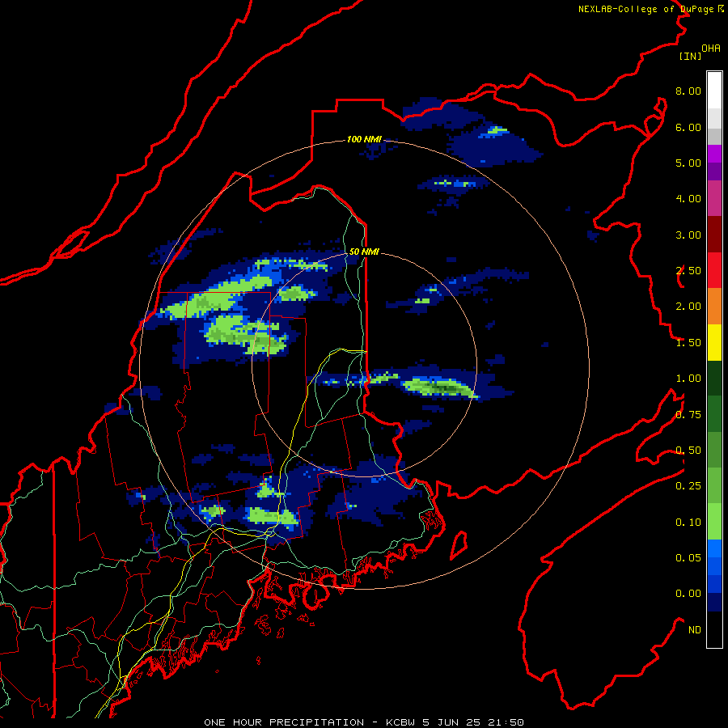Click the 0.05 legend value
728x728 pixels.
tap(688, 558)
